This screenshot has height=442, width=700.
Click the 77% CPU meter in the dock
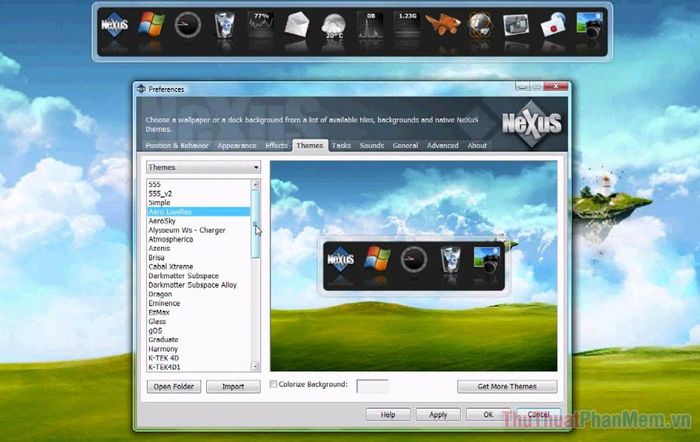pos(261,25)
